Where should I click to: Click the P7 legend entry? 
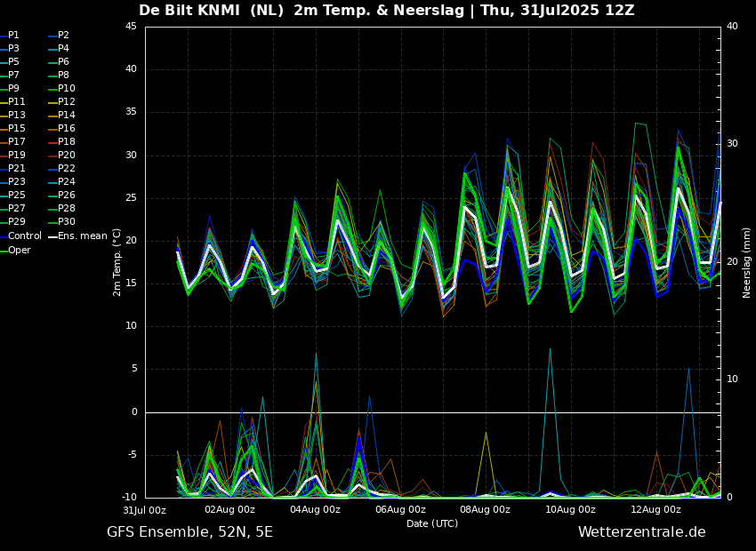[x=13, y=76]
